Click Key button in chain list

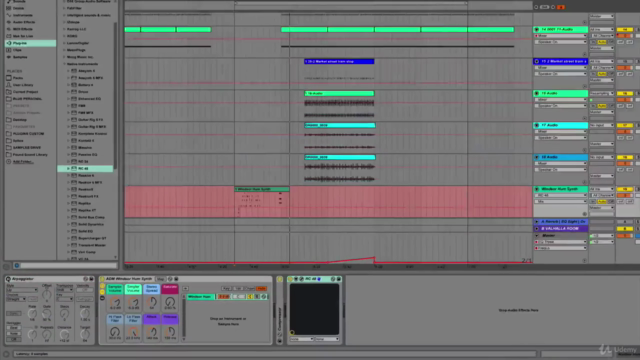pos(226,289)
